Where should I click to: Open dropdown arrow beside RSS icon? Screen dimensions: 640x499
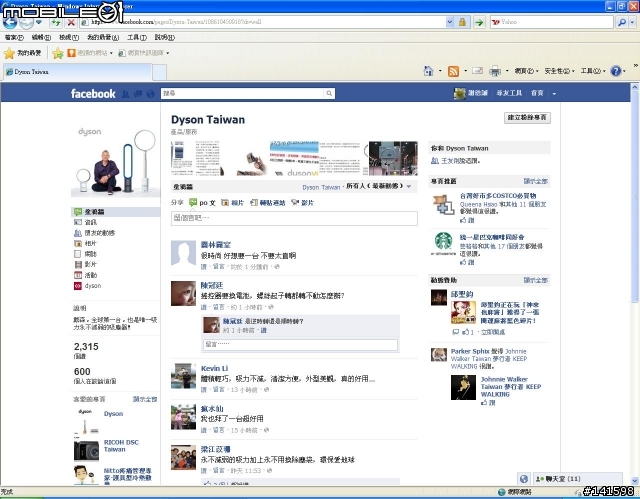pos(465,71)
